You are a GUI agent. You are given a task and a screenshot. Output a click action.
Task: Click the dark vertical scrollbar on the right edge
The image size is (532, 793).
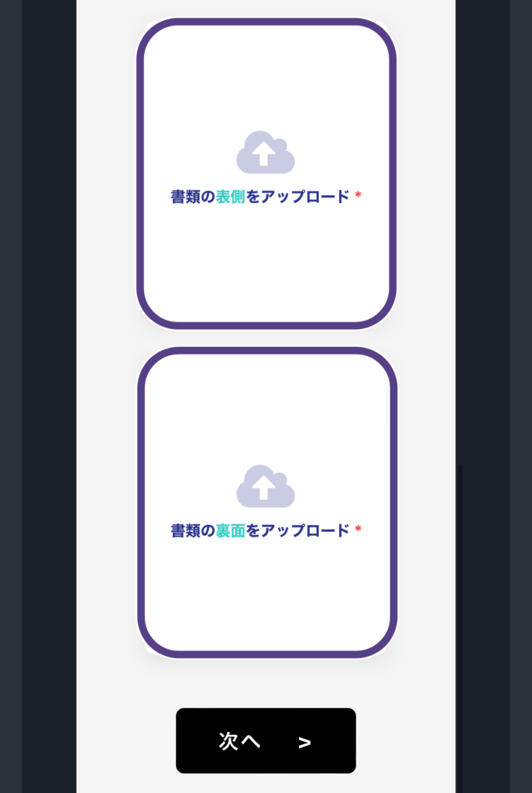pos(460,627)
